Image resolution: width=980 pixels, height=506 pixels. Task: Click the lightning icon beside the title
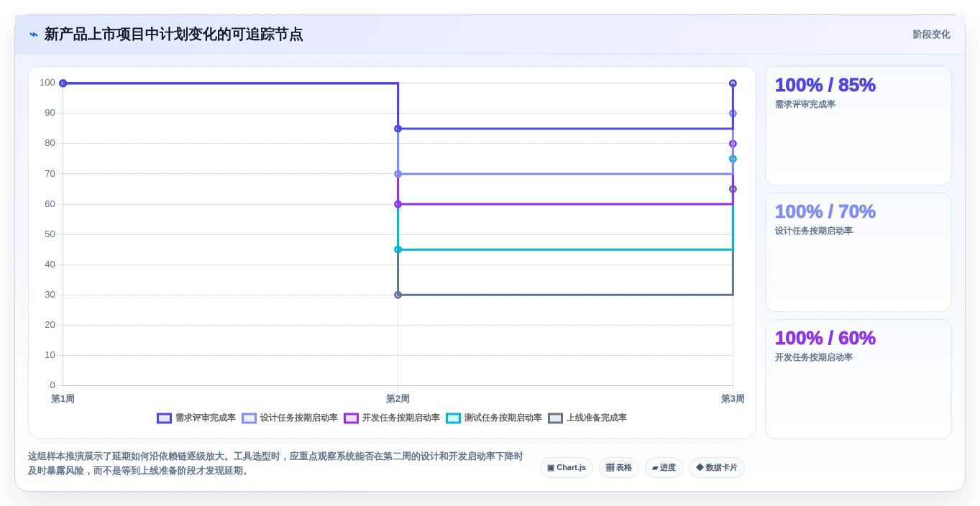34,34
